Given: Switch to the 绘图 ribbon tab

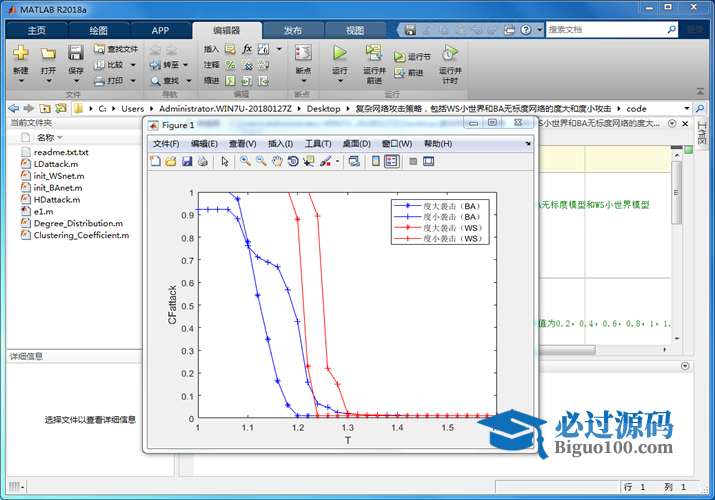Looking at the screenshot, I should (98, 30).
